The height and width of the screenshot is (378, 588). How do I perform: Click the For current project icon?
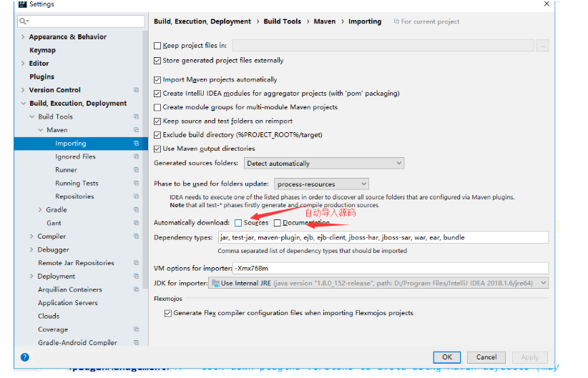point(396,21)
